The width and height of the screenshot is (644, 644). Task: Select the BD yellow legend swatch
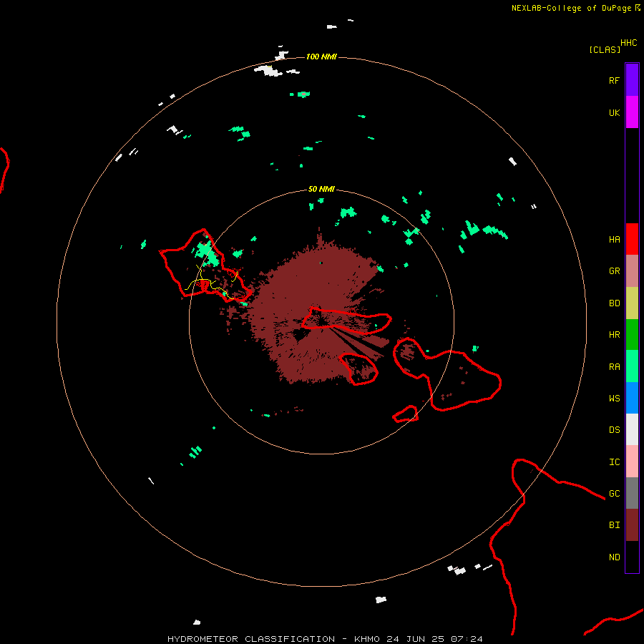(632, 303)
